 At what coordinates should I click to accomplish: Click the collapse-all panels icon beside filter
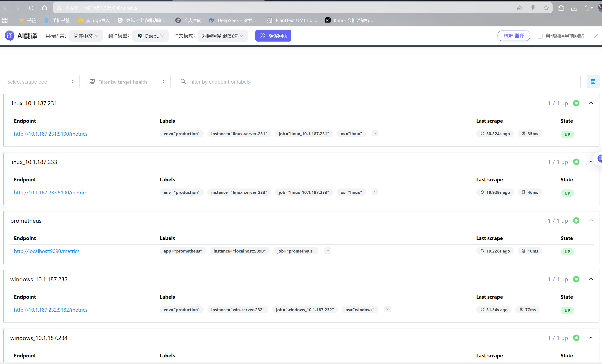pyautogui.click(x=593, y=81)
